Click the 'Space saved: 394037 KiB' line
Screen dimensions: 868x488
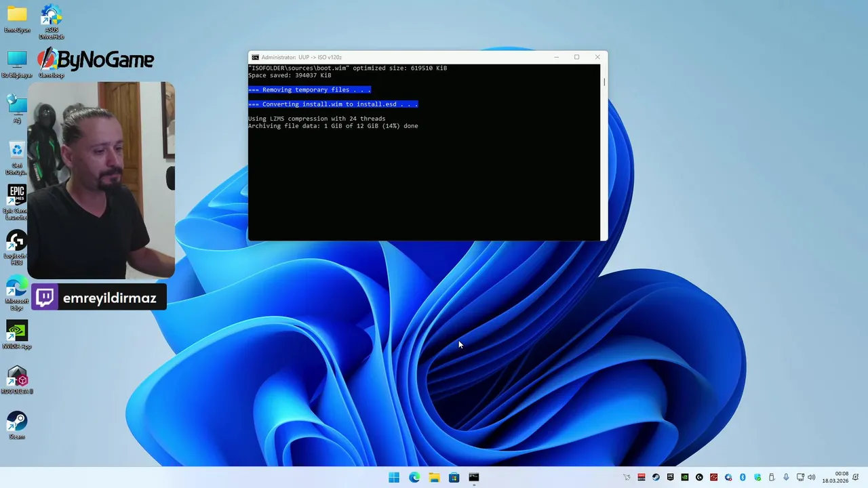tap(290, 75)
